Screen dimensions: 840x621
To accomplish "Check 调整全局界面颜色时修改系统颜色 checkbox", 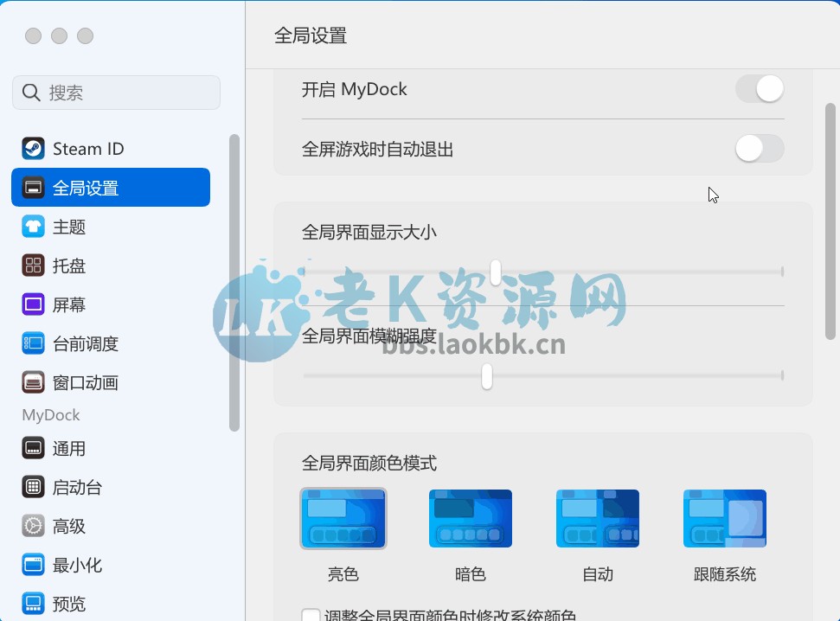I will 311,615.
